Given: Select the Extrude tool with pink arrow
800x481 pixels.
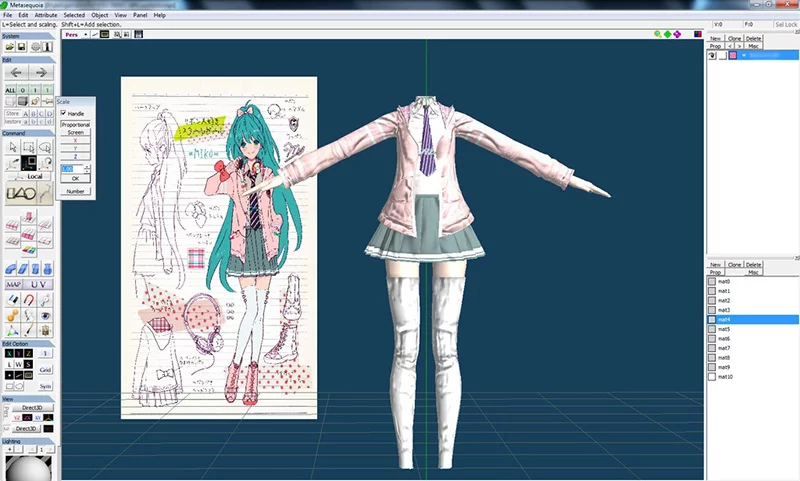Looking at the screenshot, I should click(29, 218).
